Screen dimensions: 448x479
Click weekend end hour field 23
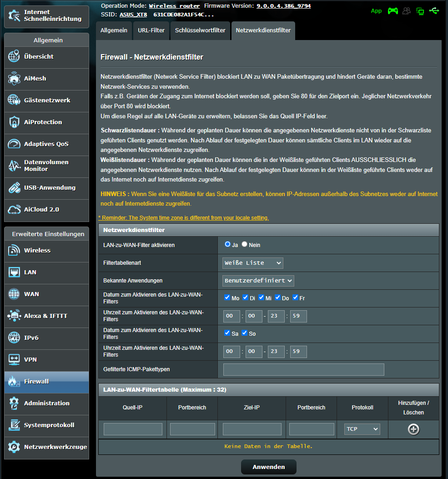click(x=276, y=352)
